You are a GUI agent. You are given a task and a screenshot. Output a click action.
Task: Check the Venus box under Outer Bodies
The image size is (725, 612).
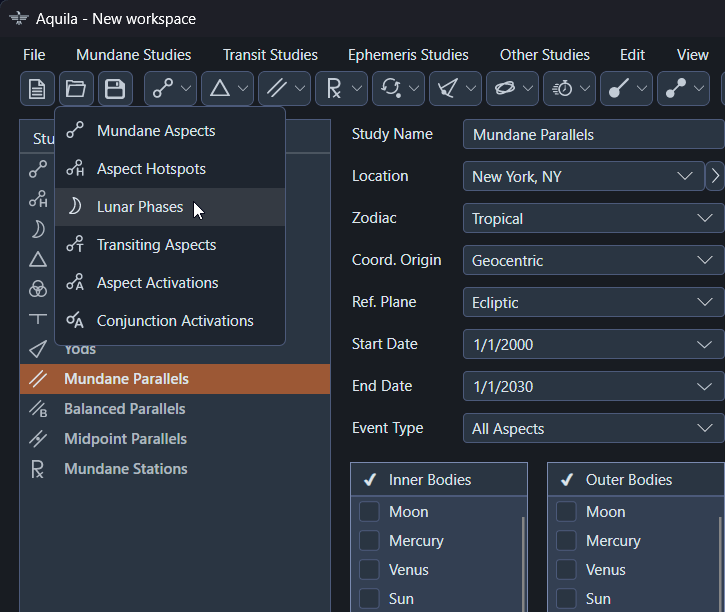(x=567, y=570)
